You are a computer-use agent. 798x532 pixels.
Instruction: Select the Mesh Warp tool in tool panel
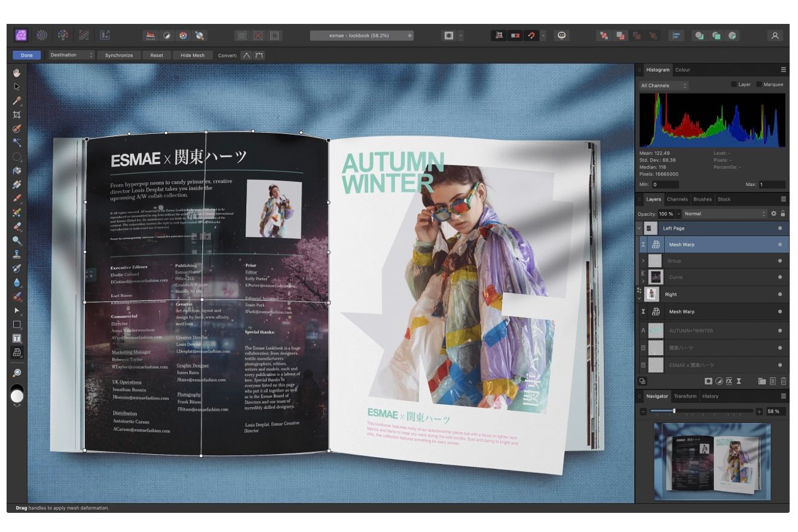(17, 352)
